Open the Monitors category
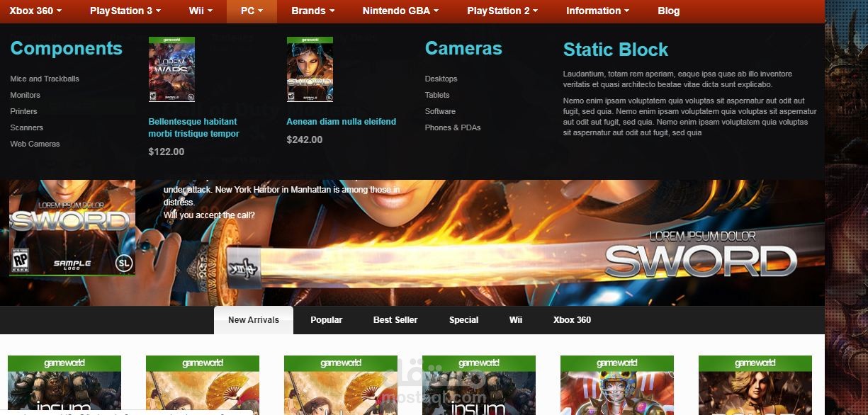The image size is (868, 415). point(25,95)
